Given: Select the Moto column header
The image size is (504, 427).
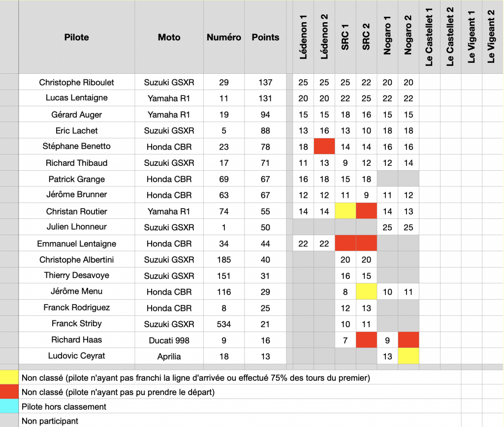Looking at the screenshot, I should coord(169,37).
